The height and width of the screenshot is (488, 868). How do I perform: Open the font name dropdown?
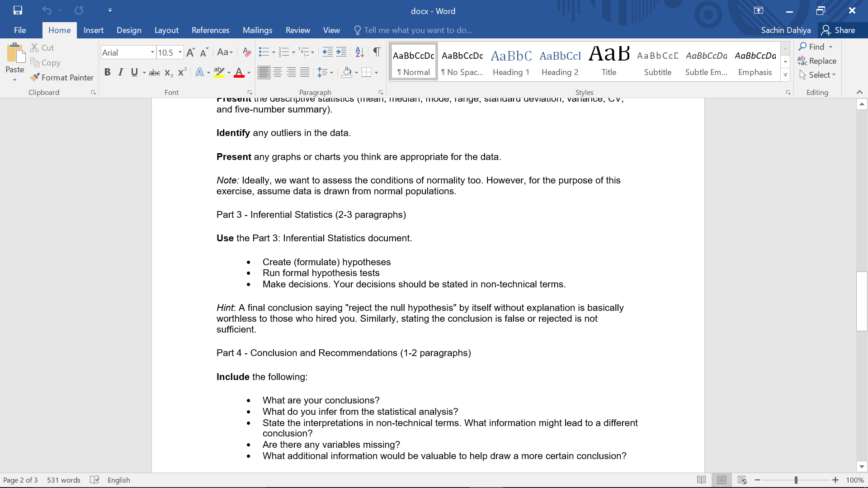coord(152,52)
